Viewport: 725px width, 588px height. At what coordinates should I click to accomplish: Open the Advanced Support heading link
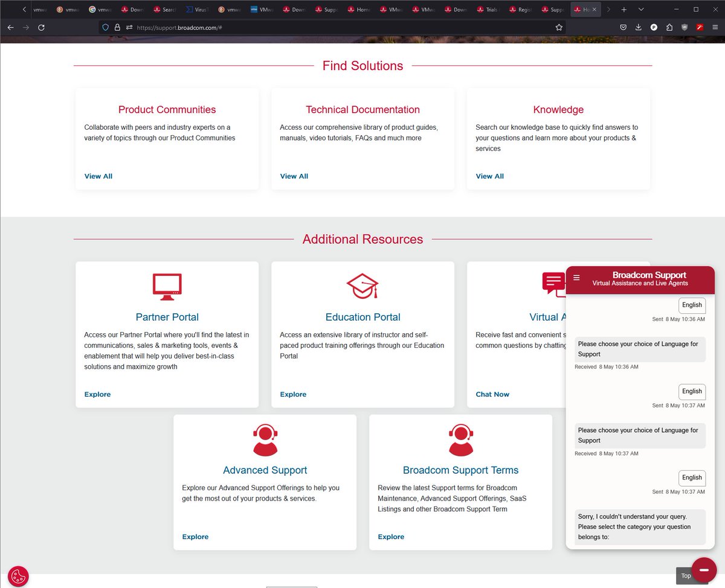265,470
